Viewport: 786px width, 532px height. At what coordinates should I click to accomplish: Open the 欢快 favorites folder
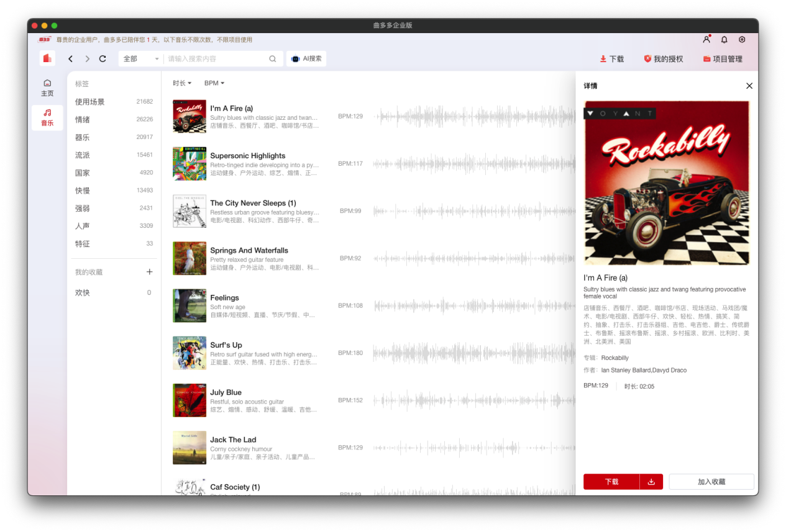[x=114, y=292]
